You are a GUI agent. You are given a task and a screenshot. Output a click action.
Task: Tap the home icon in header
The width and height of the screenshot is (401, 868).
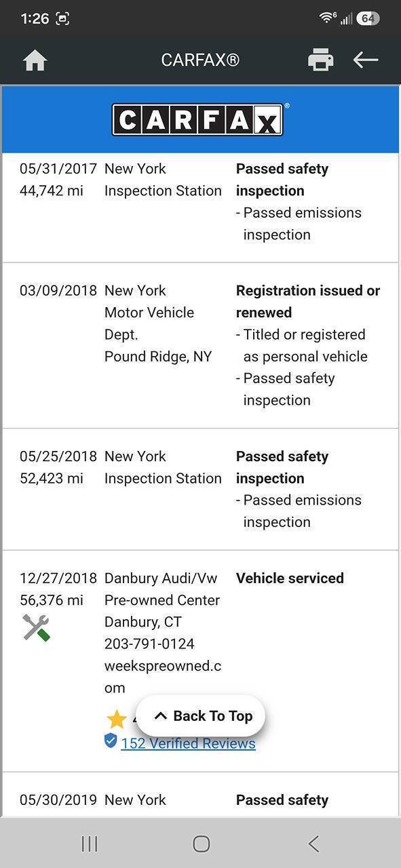tap(35, 60)
